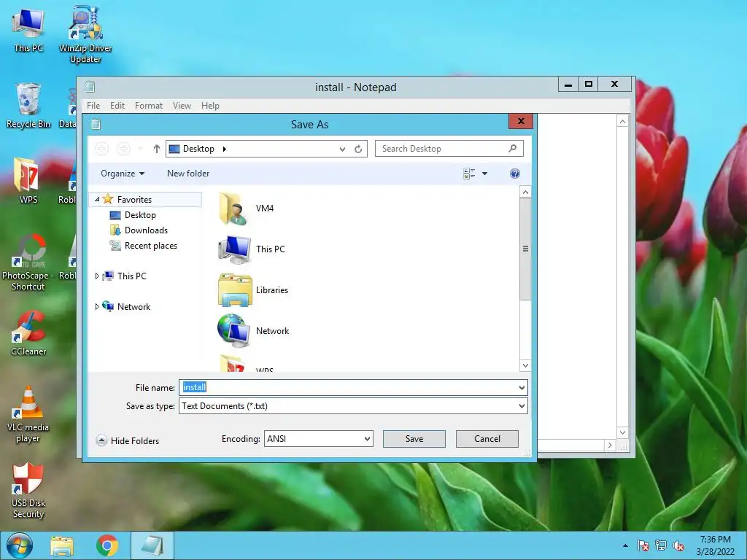Open network status tray icon
Image resolution: width=747 pixels, height=560 pixels.
661,545
